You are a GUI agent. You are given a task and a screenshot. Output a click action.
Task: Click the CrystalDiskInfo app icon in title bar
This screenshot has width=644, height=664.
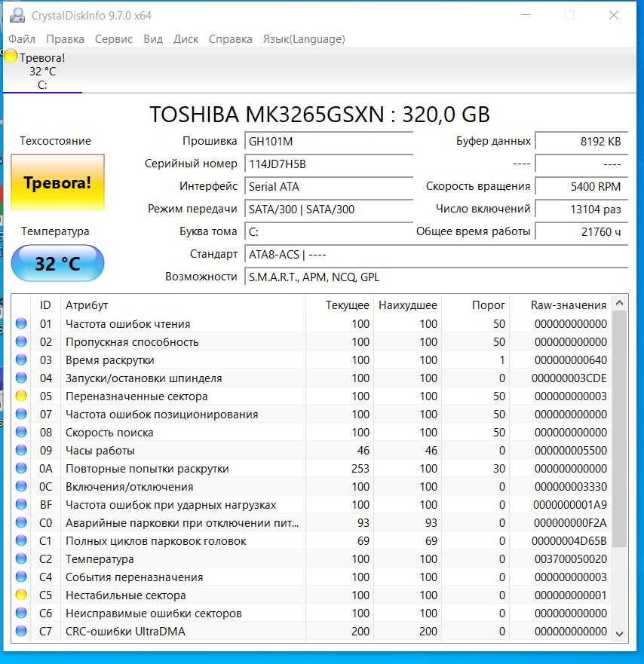(x=17, y=15)
